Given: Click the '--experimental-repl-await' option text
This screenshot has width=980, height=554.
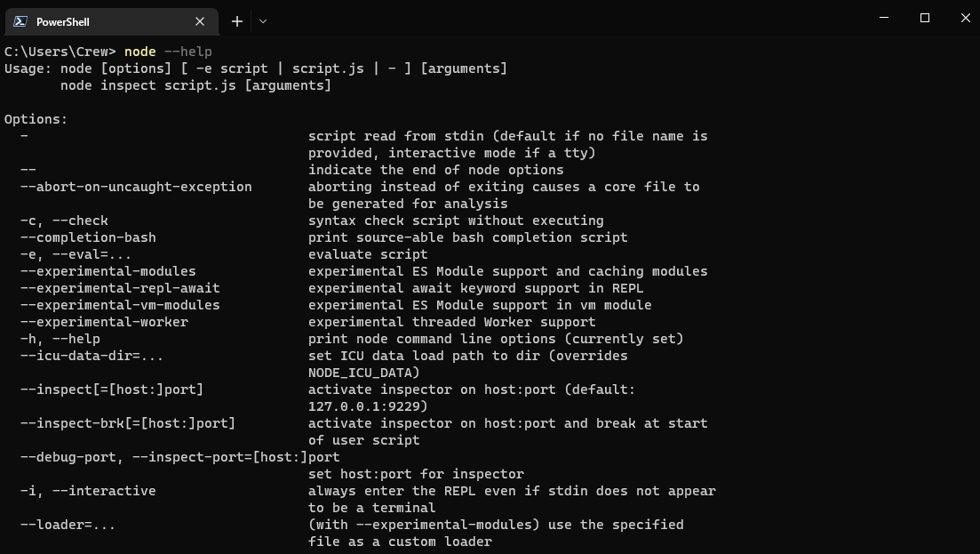Looking at the screenshot, I should click(120, 288).
